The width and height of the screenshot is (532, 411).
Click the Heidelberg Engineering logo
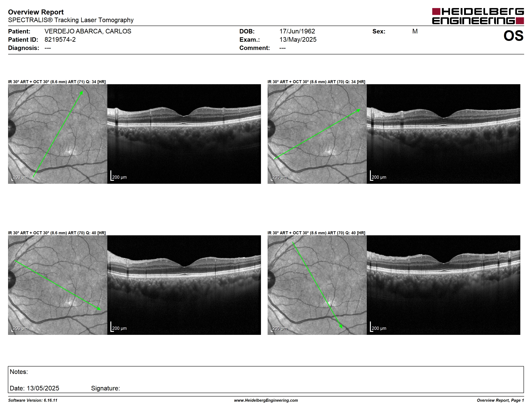point(478,16)
